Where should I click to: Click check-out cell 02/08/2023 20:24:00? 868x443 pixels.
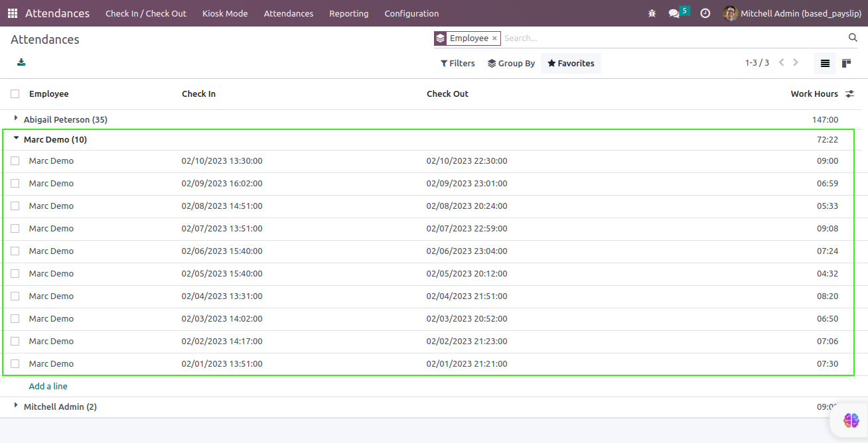[x=467, y=206]
